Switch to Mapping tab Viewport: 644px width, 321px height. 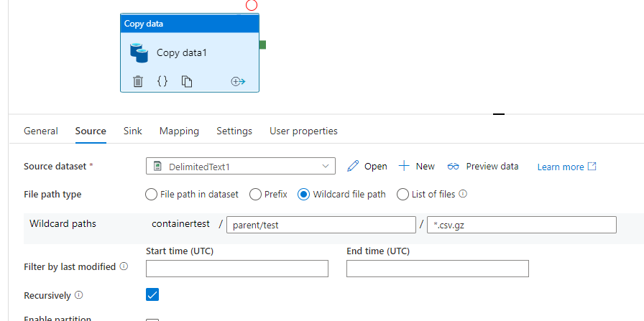(x=179, y=131)
